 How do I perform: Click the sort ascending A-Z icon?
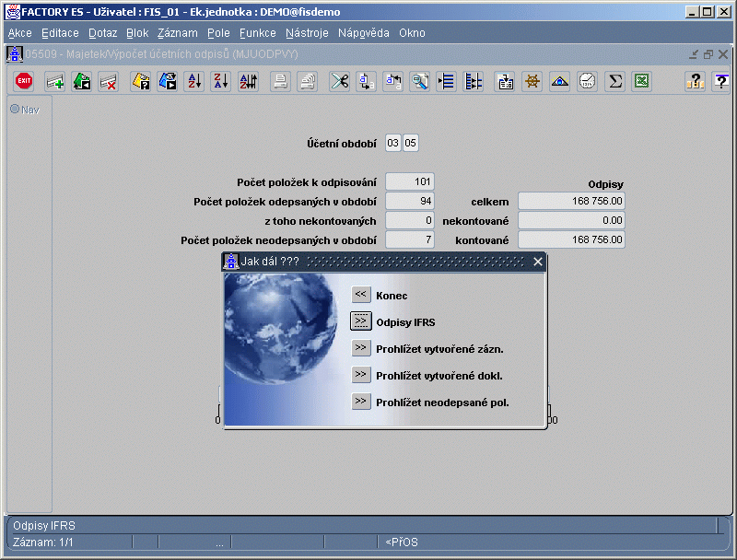[x=194, y=81]
